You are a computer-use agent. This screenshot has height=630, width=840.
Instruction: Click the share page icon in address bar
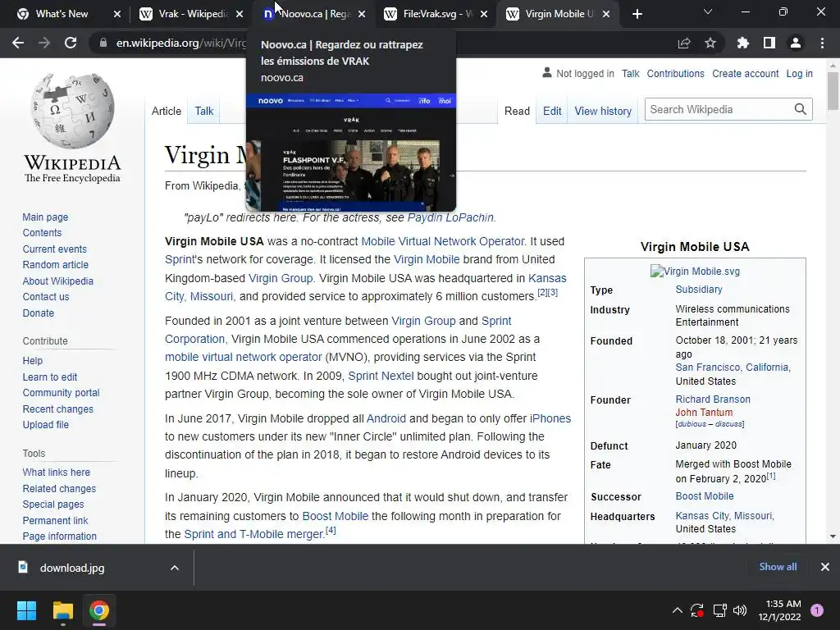[x=684, y=43]
